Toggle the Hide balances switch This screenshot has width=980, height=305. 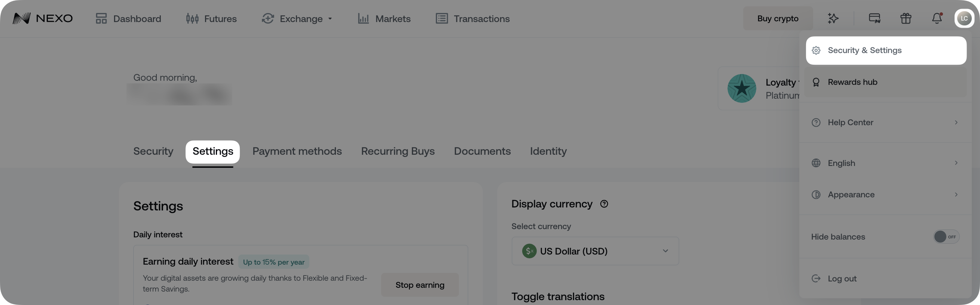coord(946,237)
